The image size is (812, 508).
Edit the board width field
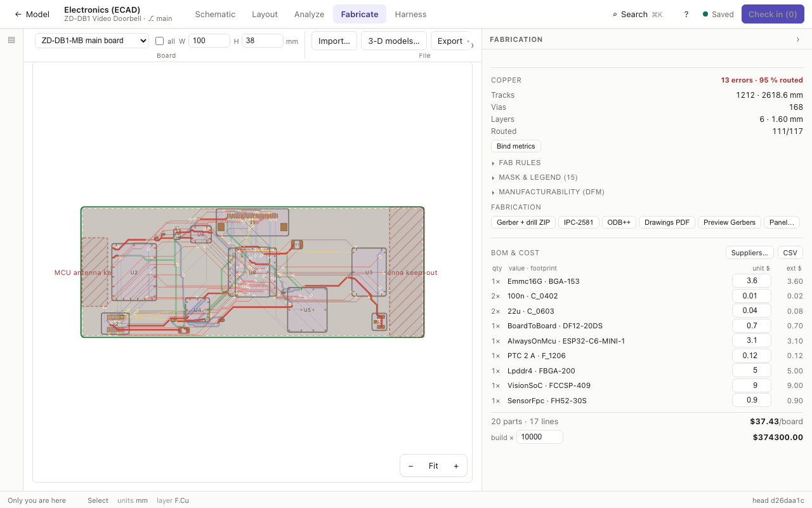tap(209, 41)
